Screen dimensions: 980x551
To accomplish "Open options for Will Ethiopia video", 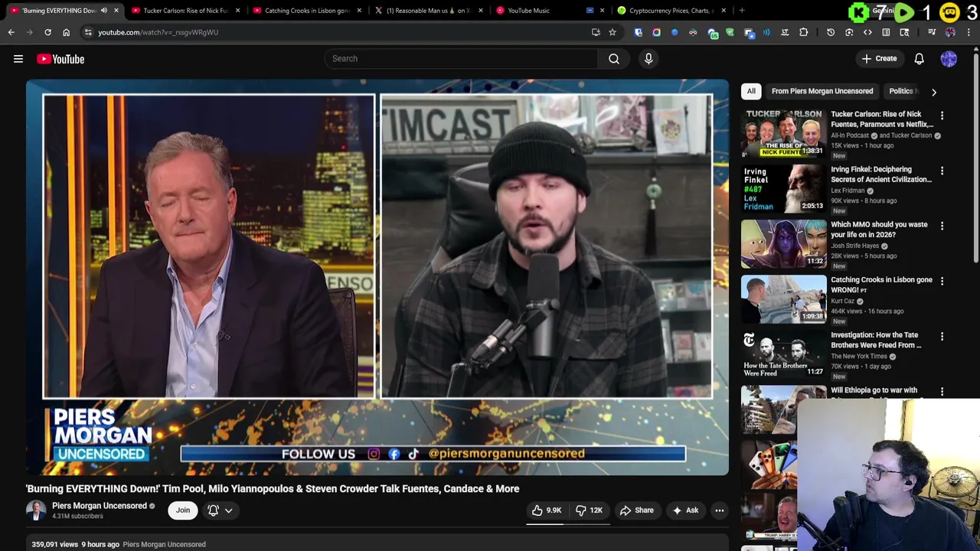I will (x=942, y=391).
